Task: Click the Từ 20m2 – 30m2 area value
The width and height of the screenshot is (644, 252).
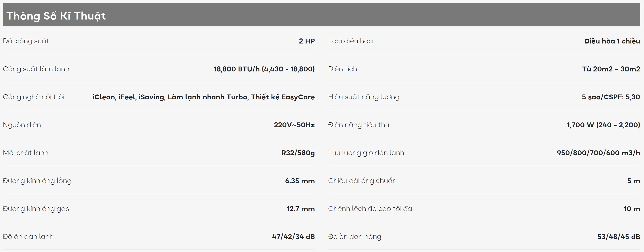Action: point(611,69)
